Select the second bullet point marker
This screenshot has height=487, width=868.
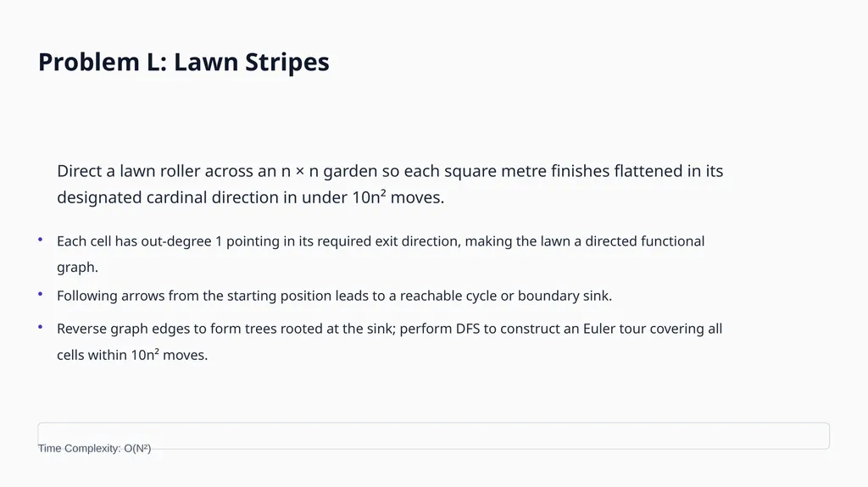41,294
